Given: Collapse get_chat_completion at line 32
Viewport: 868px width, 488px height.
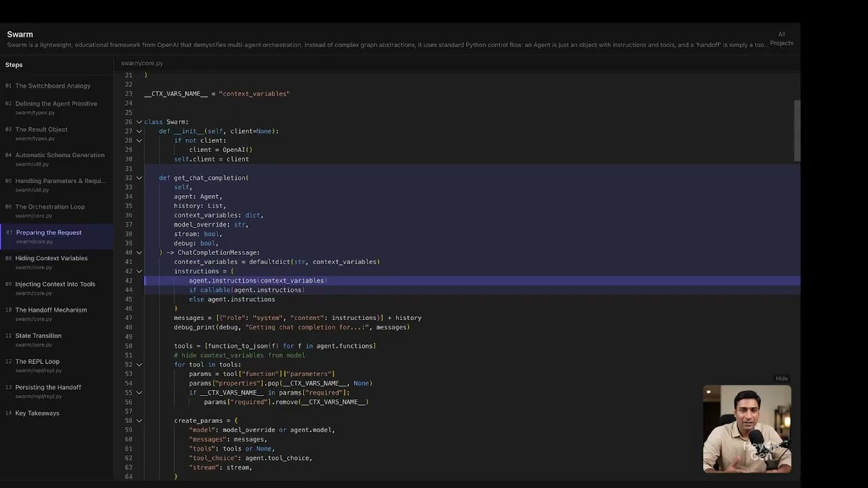Looking at the screenshot, I should point(139,178).
